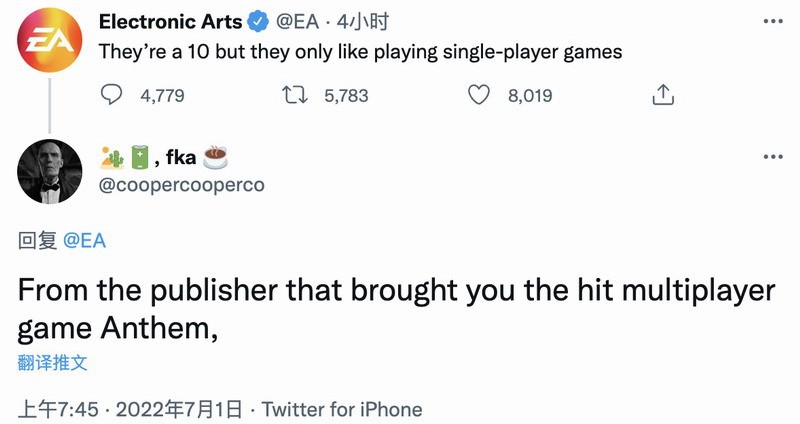The width and height of the screenshot is (800, 424).
Task: Click Twitter for iPhone source label
Action: click(342, 409)
